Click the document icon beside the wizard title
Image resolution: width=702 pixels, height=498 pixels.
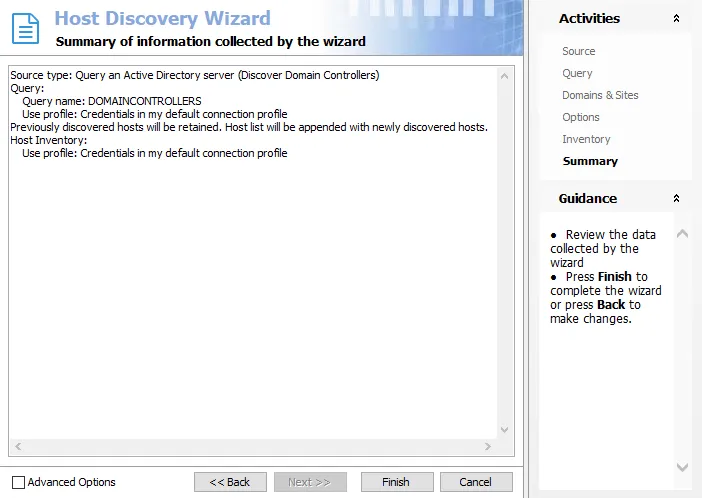[x=25, y=29]
